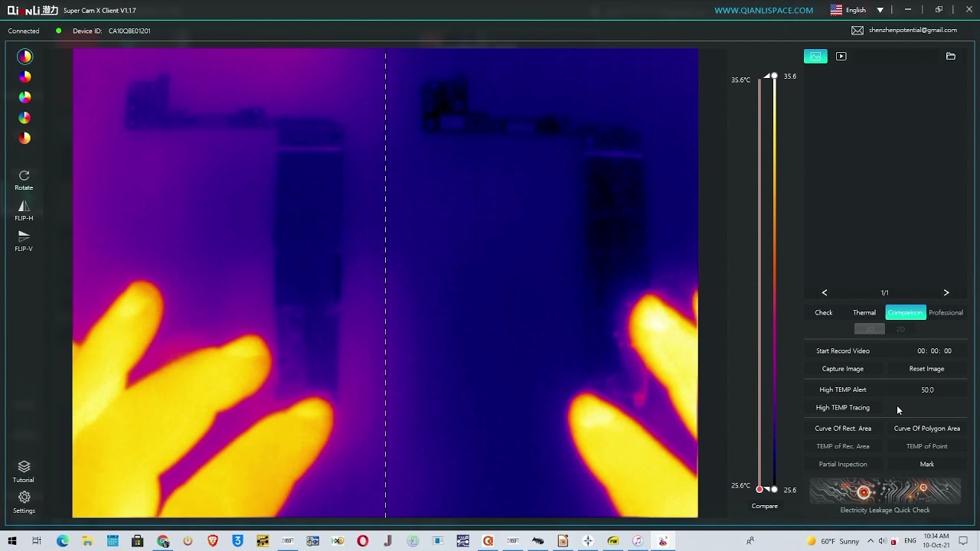Screen dimensions: 980x551
Task: Launch Microsoft Edge from the taskbar
Action: (x=63, y=541)
